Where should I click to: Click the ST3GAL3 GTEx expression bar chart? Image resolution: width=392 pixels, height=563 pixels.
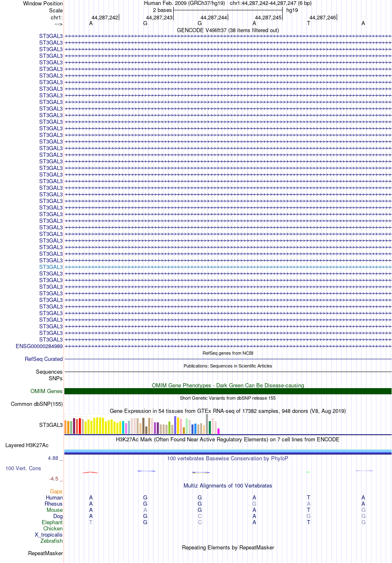click(142, 424)
